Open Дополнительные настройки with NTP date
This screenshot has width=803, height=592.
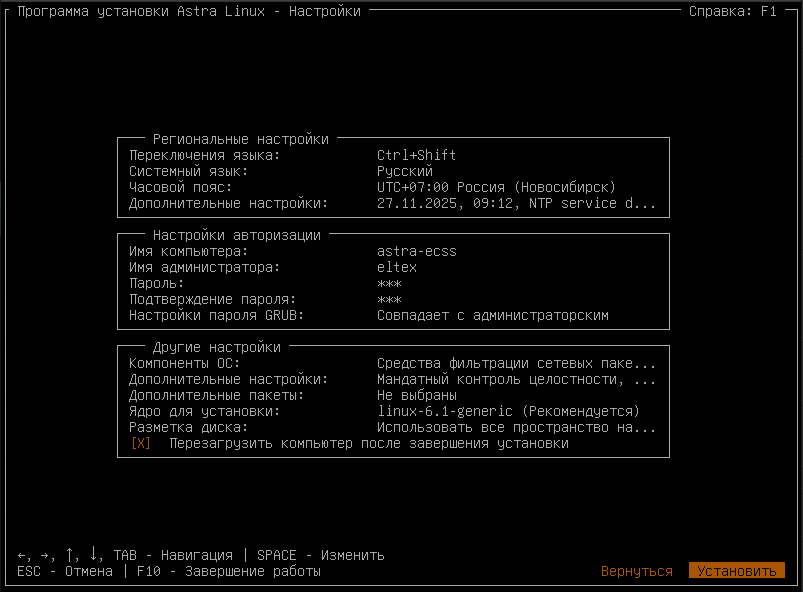pyautogui.click(x=516, y=203)
